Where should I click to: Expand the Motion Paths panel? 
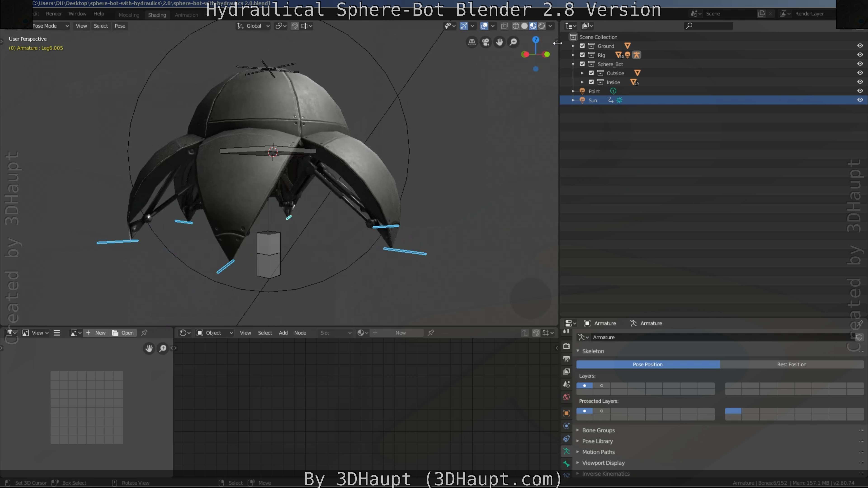pyautogui.click(x=598, y=452)
